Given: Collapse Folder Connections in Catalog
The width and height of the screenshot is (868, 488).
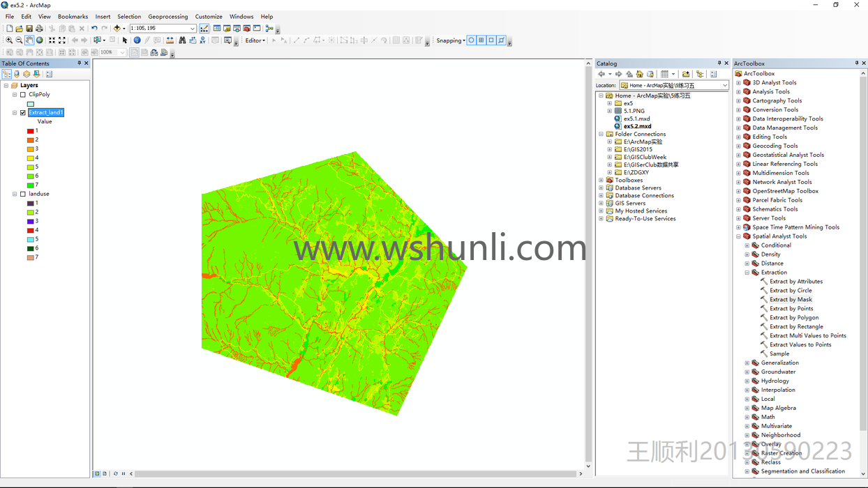Looking at the screenshot, I should click(x=601, y=134).
